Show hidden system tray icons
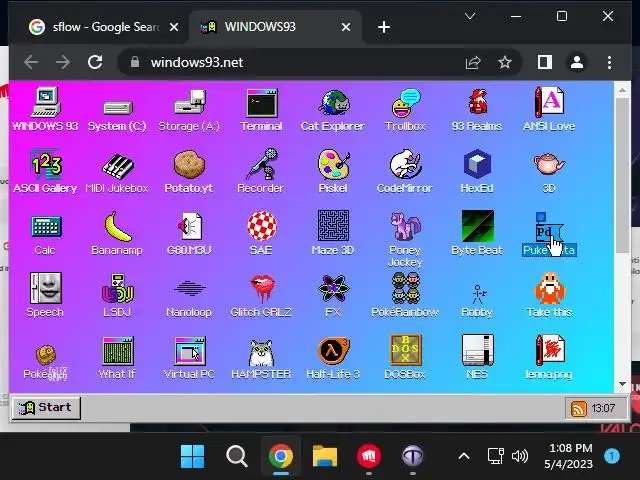Screen dimensions: 640x480 point(464,456)
